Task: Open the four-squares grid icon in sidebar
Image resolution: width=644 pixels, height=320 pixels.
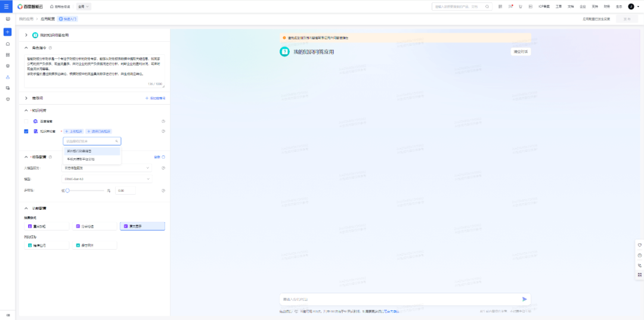Action: (x=8, y=55)
